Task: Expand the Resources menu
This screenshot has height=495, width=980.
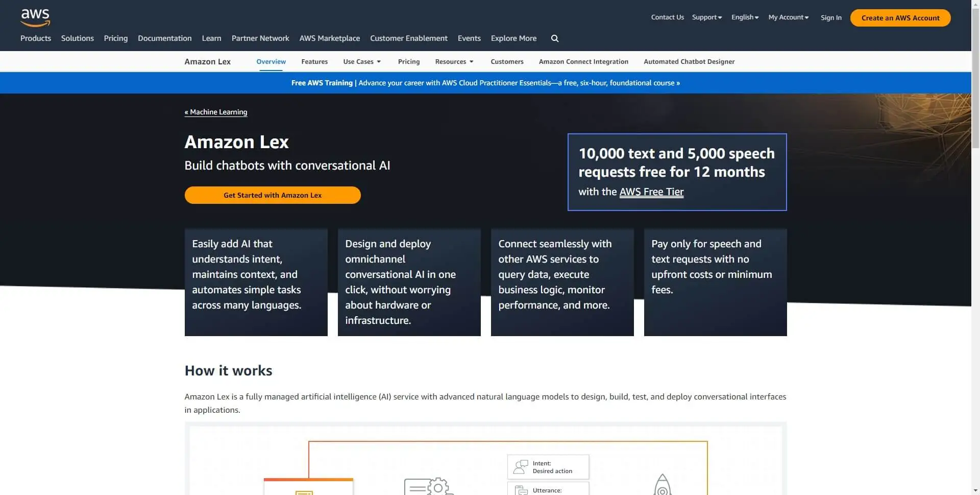Action: [454, 61]
